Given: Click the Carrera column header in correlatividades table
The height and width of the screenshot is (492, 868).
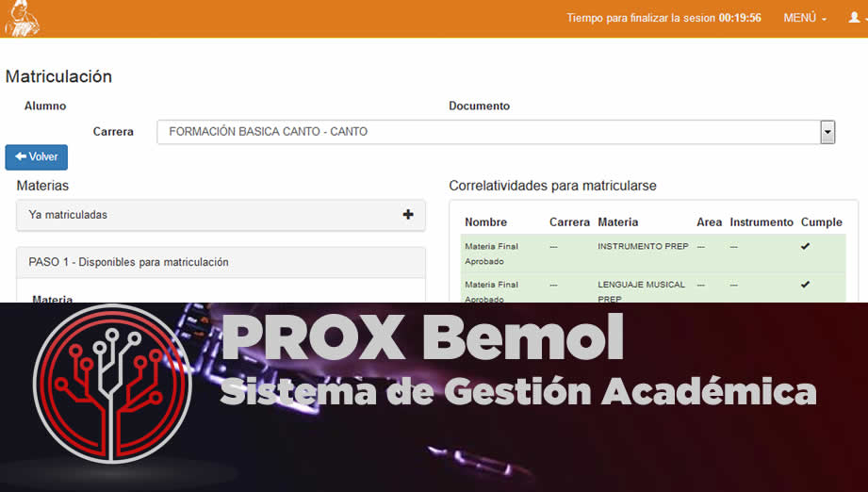Looking at the screenshot, I should [x=569, y=222].
